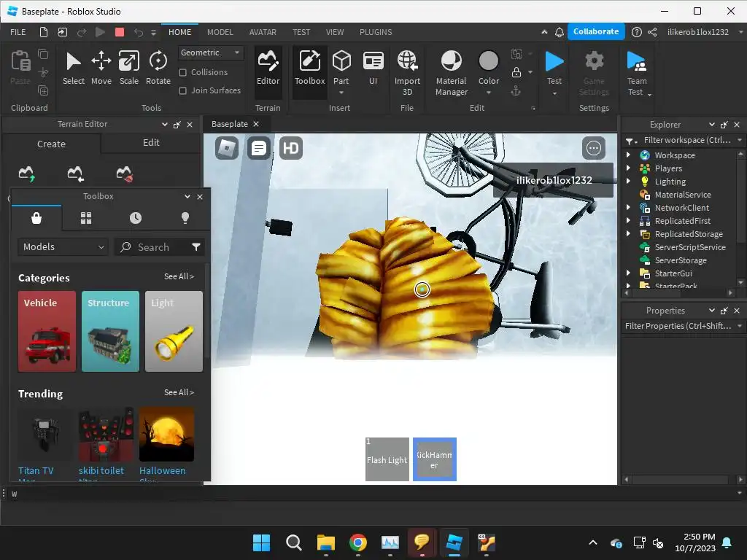747x560 pixels.
Task: Switch to the MODEL ribbon tab
Action: (x=220, y=32)
